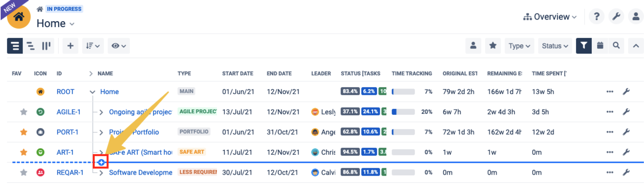Click the ROOT link
This screenshot has width=644, height=189.
[65, 92]
